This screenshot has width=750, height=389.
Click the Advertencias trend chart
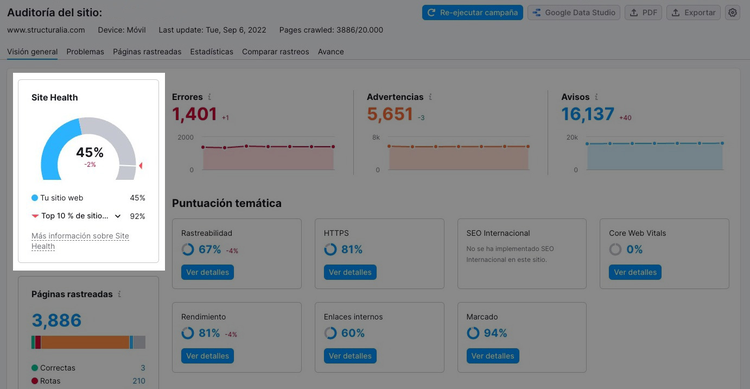pyautogui.click(x=459, y=154)
